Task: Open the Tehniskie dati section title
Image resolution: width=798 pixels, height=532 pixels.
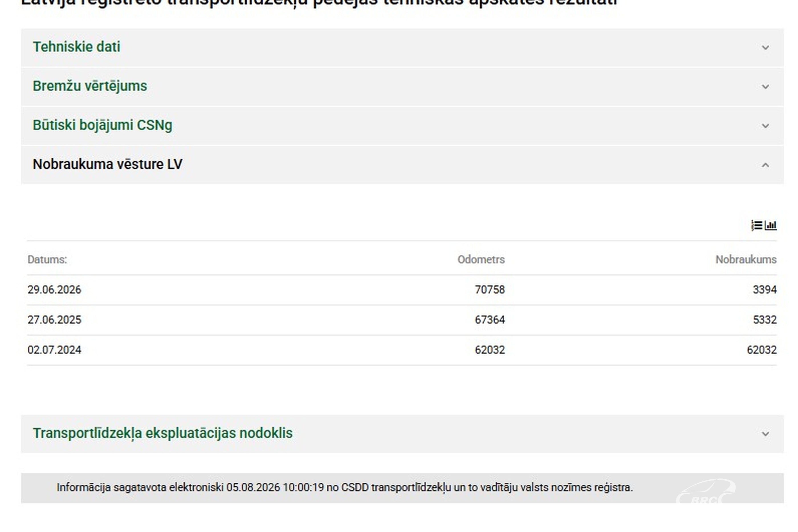Action: tap(76, 47)
